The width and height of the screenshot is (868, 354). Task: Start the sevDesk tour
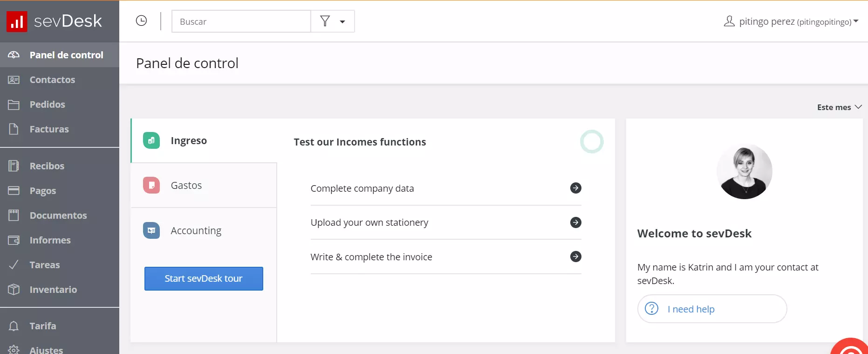click(x=204, y=278)
